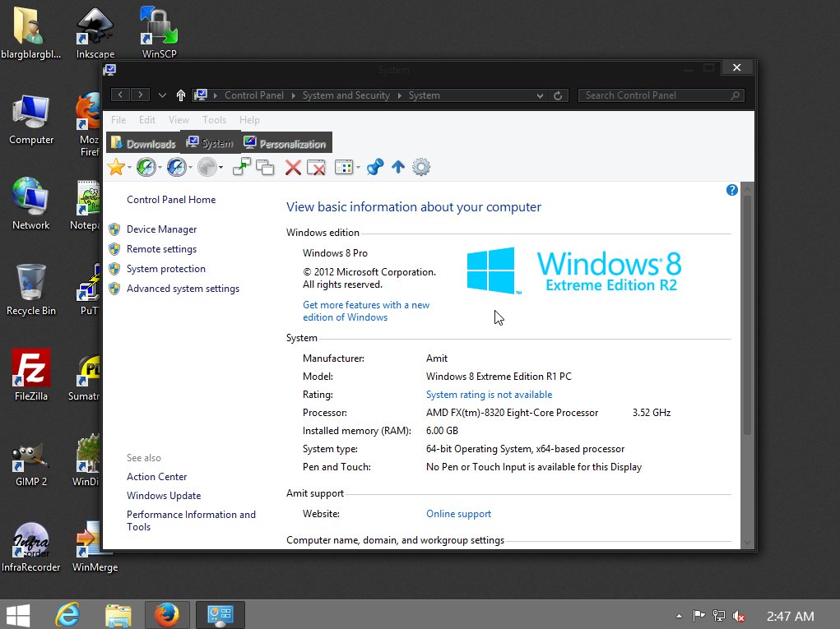Expand the breadcrumb arrow after Control Panel
The width and height of the screenshot is (840, 629).
(294, 95)
